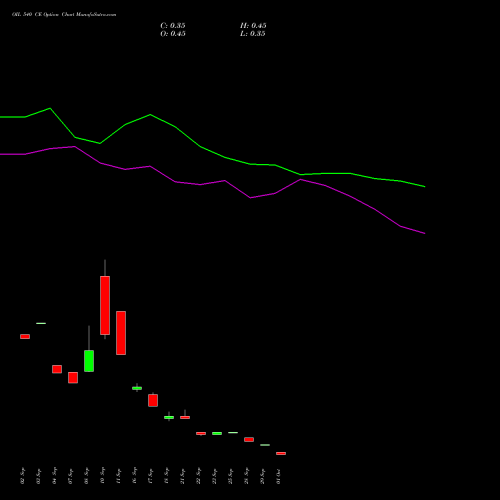Click the low value 'L: 0.35'
The height and width of the screenshot is (500, 500).
253,34
